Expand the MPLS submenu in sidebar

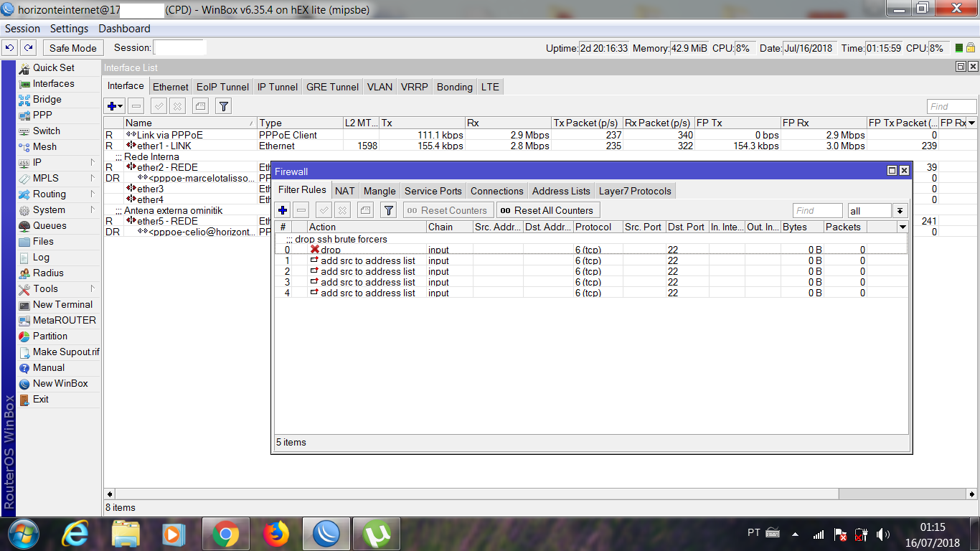pyautogui.click(x=93, y=178)
